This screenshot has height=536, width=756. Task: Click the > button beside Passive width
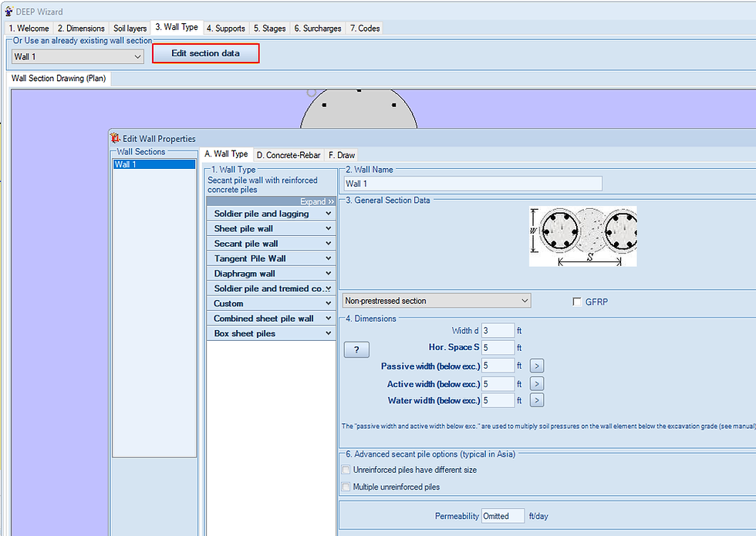click(x=537, y=366)
